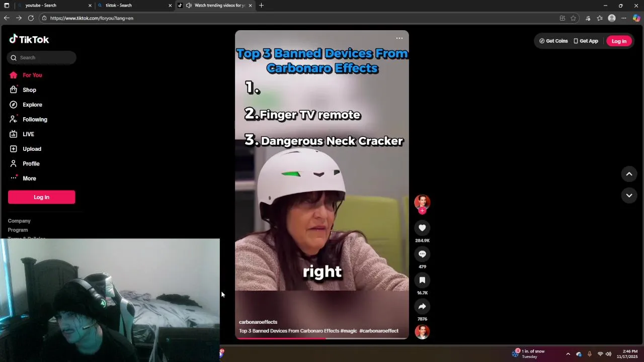Viewport: 644px width, 362px height.
Task: Open the LIVE section
Action: [28, 134]
